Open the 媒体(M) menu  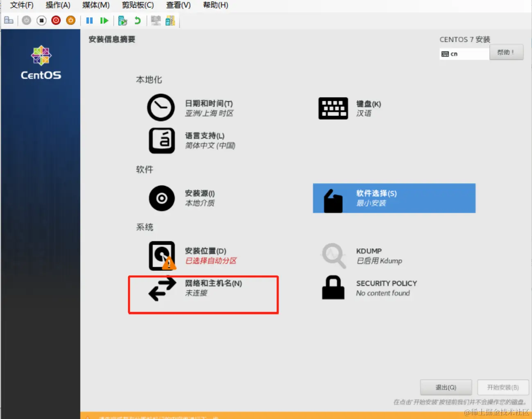[96, 5]
